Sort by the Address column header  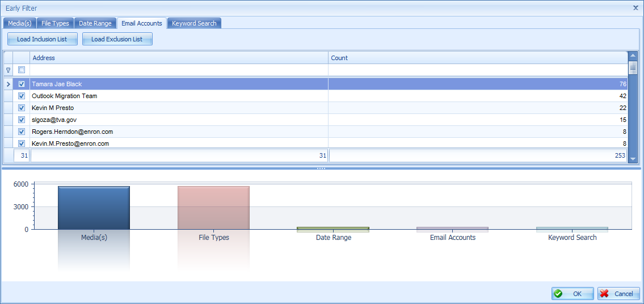[x=179, y=58]
